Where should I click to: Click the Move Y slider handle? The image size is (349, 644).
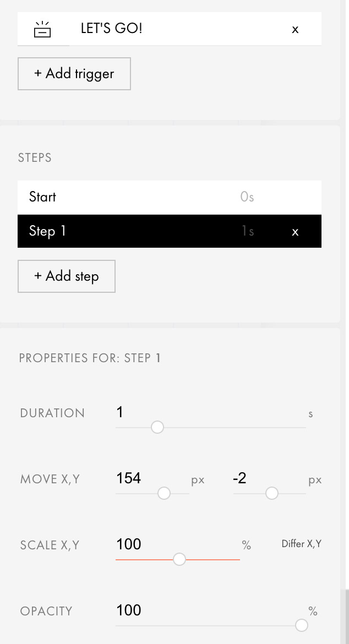click(272, 493)
